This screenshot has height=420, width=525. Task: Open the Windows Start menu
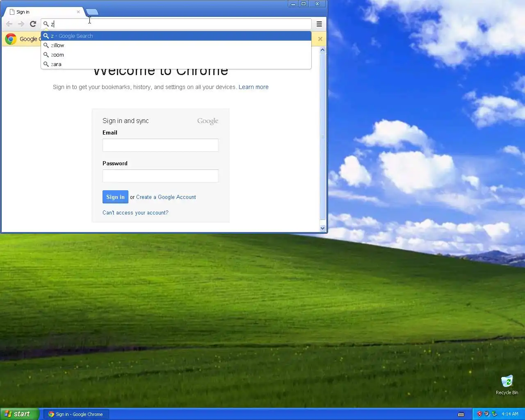(x=19, y=414)
